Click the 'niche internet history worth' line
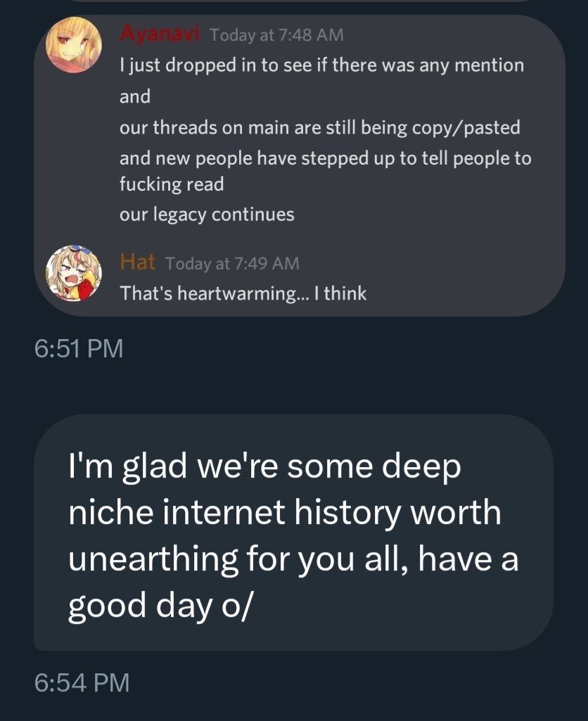Screen dimensions: 588x721 tap(285, 512)
